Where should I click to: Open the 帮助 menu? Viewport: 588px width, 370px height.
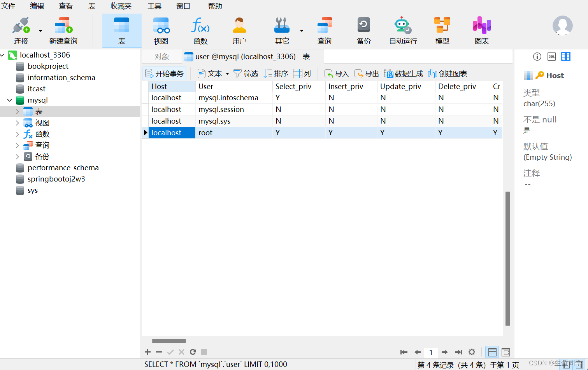(215, 6)
